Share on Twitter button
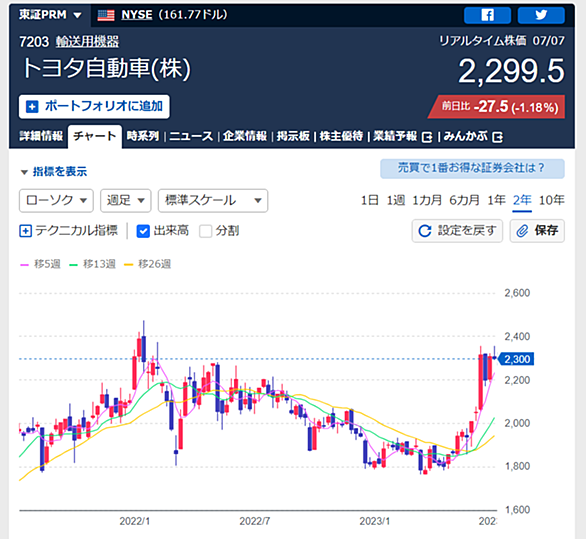This screenshot has width=586, height=539. point(541,15)
